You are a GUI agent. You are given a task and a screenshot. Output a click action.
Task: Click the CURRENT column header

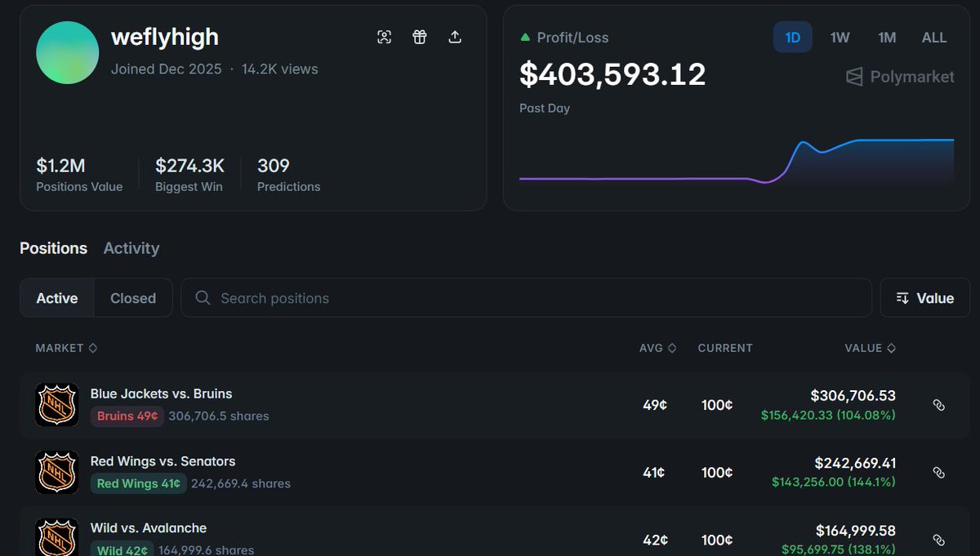pyautogui.click(x=725, y=348)
